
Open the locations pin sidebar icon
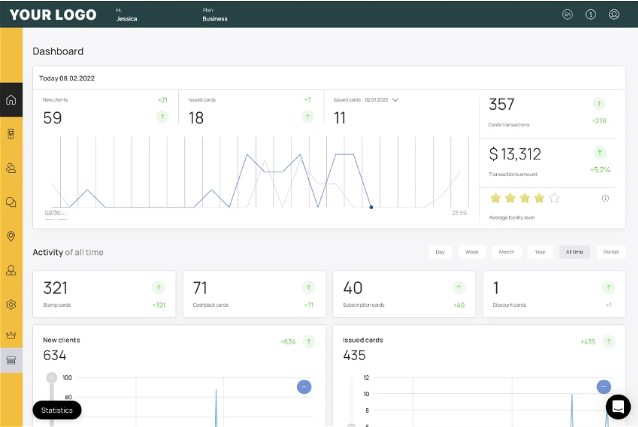click(x=11, y=236)
